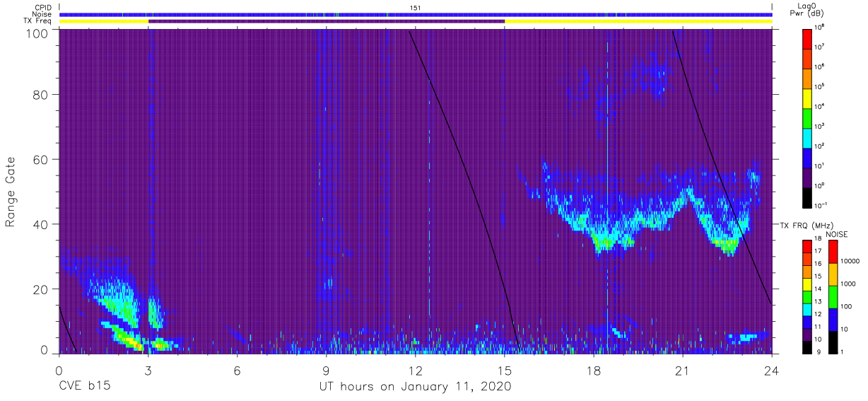The height and width of the screenshot is (401, 868).
Task: Click the purple segment of the TX Freq bar
Action: (x=327, y=21)
